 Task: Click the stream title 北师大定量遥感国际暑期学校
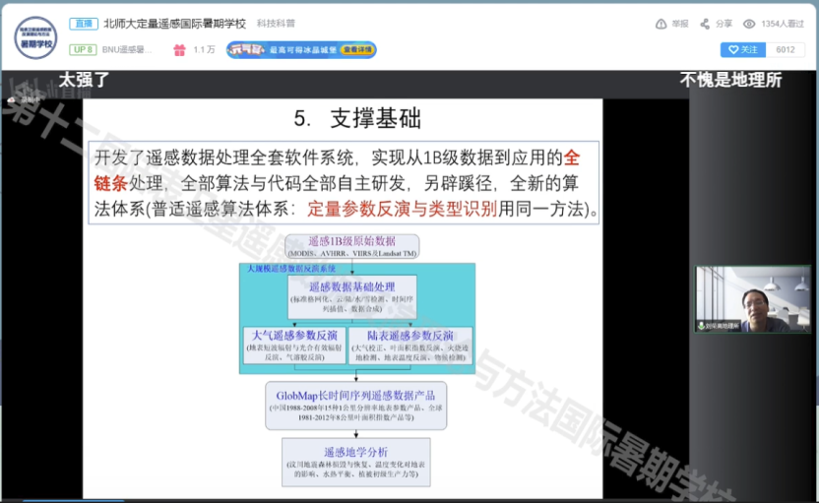[188, 24]
